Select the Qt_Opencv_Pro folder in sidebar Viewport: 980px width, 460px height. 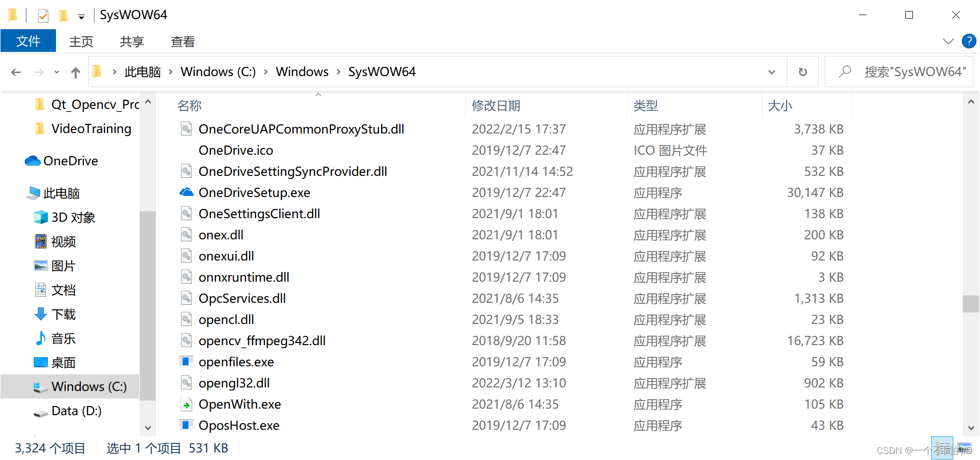pyautogui.click(x=87, y=104)
